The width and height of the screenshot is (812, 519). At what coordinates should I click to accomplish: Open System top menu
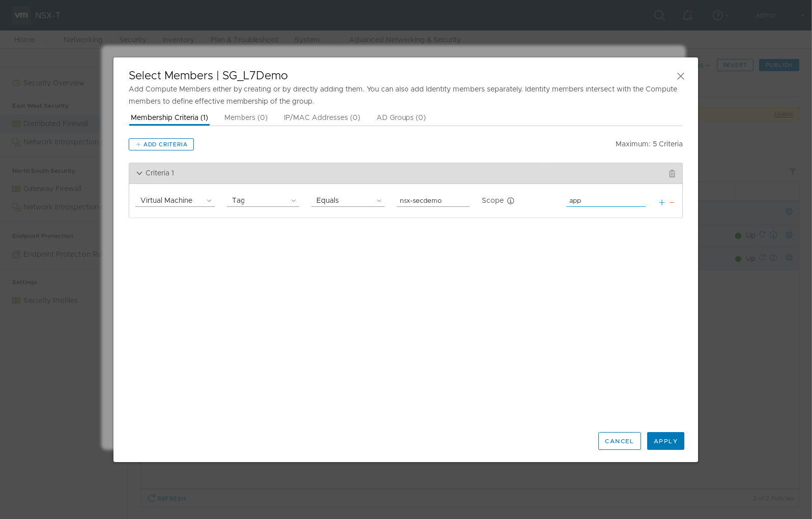coord(307,40)
